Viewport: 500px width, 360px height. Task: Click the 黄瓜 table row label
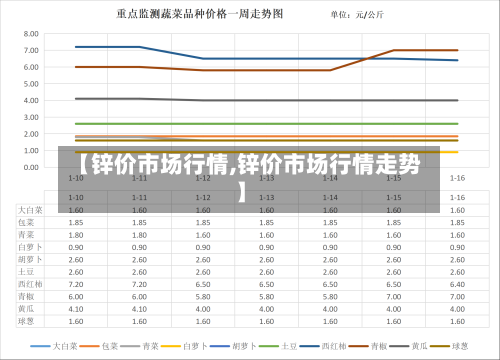tap(26, 309)
